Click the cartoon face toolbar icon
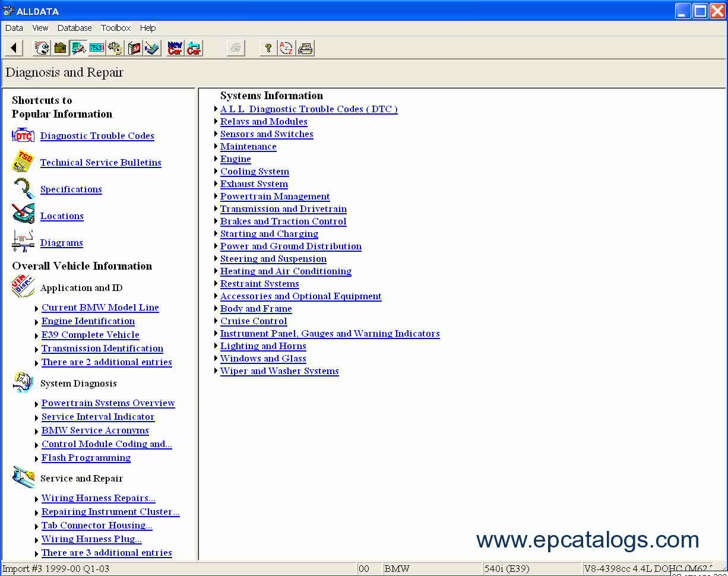The width and height of the screenshot is (728, 576). (42, 48)
